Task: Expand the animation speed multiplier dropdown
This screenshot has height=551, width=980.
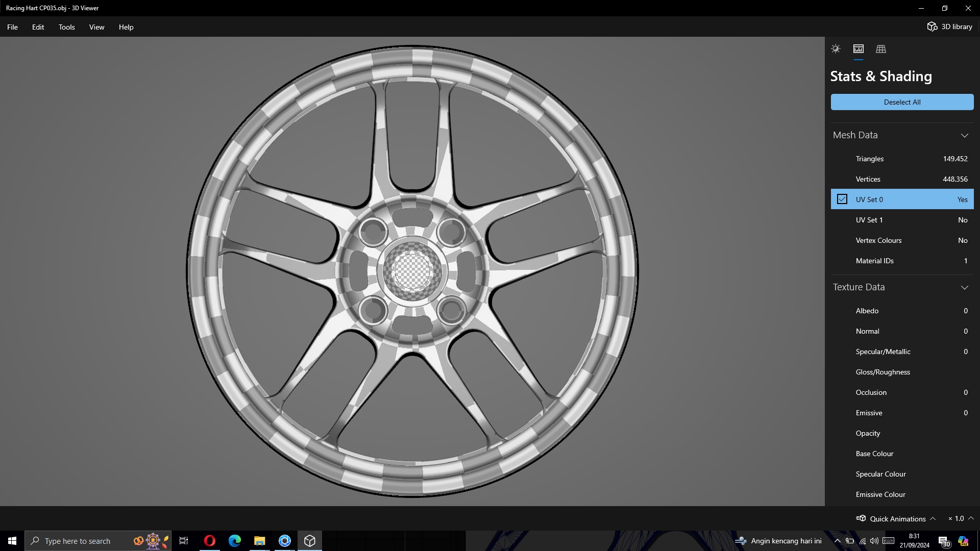Action: click(971, 518)
